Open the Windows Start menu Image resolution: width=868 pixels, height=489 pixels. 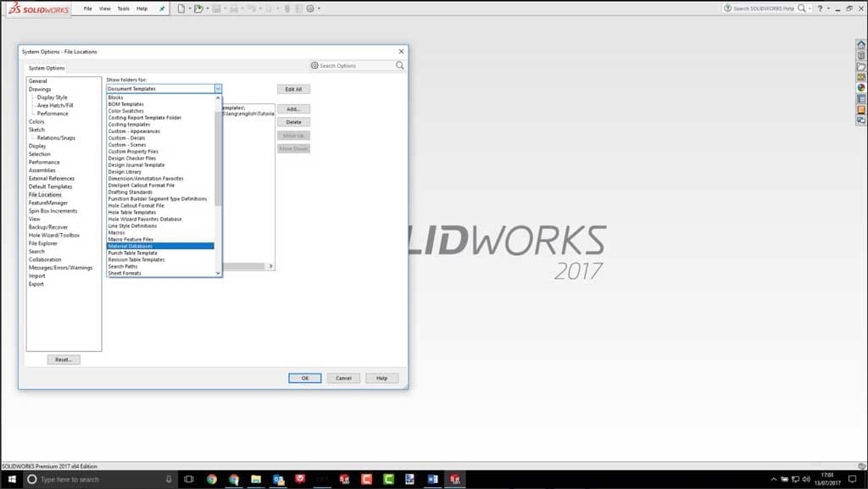pos(12,479)
